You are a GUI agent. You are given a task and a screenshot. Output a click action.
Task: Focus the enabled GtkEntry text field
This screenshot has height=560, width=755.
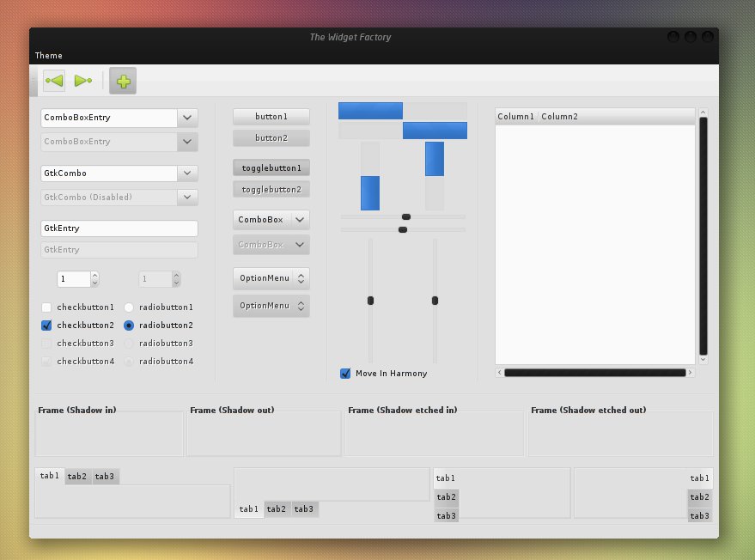coord(119,228)
